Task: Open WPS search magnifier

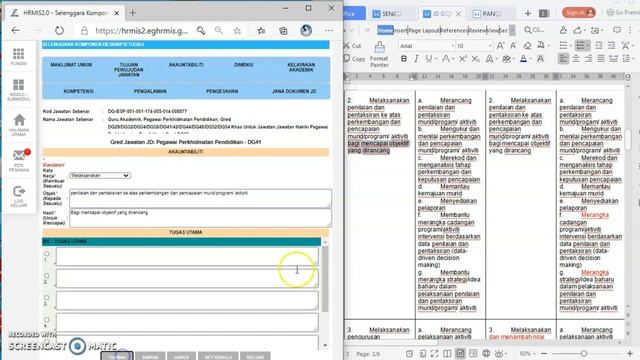Action: (528, 30)
